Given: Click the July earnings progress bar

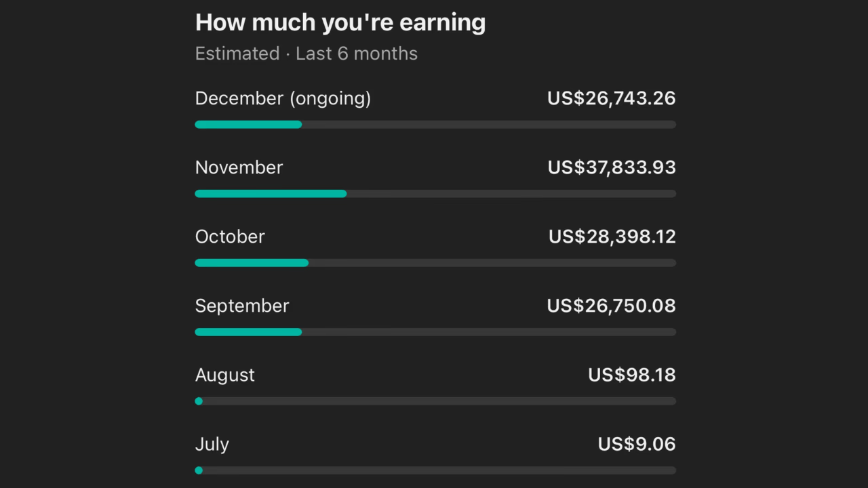Looking at the screenshot, I should tap(435, 470).
